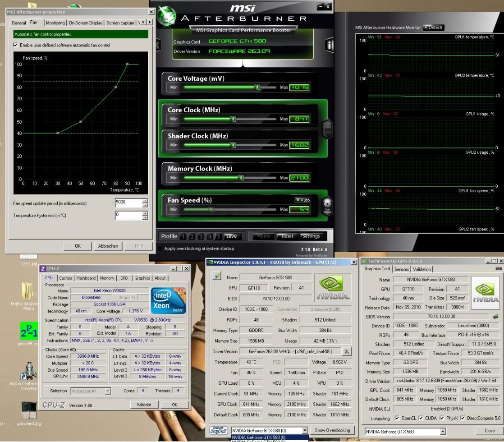Click OK in Afterburner properties dialog
The image size is (504, 442).
tap(78, 246)
